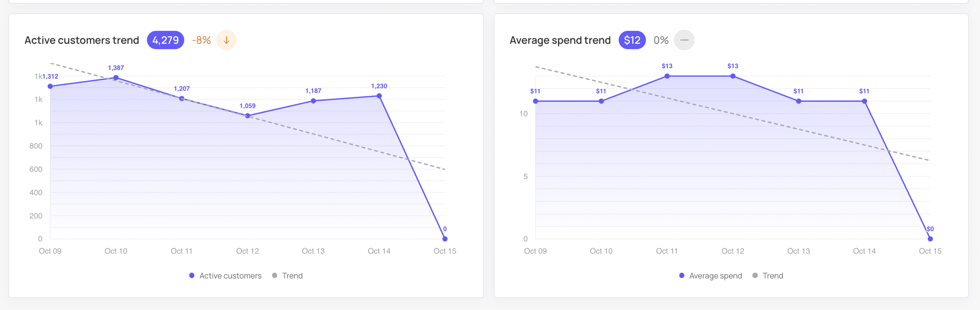Click the 4,279 active customers badge
Screen dimensions: 980x310
[x=165, y=40]
